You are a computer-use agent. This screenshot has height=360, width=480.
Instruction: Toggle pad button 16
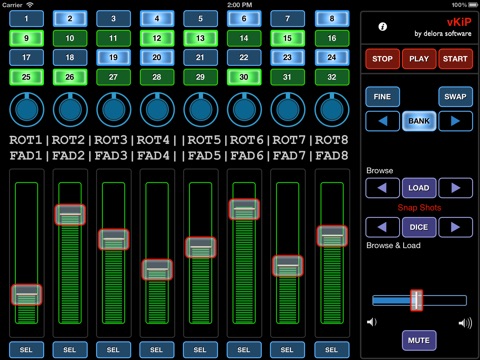coord(332,38)
